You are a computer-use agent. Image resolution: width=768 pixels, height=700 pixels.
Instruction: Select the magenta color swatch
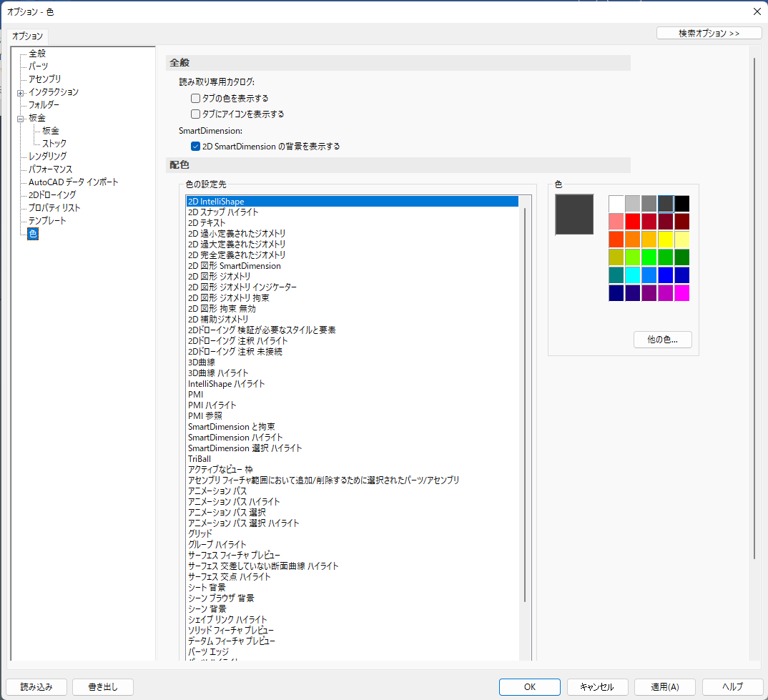tap(681, 293)
